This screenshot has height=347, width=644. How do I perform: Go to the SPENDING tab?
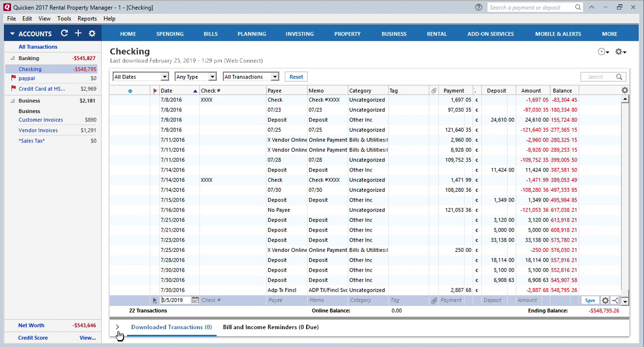pos(170,34)
